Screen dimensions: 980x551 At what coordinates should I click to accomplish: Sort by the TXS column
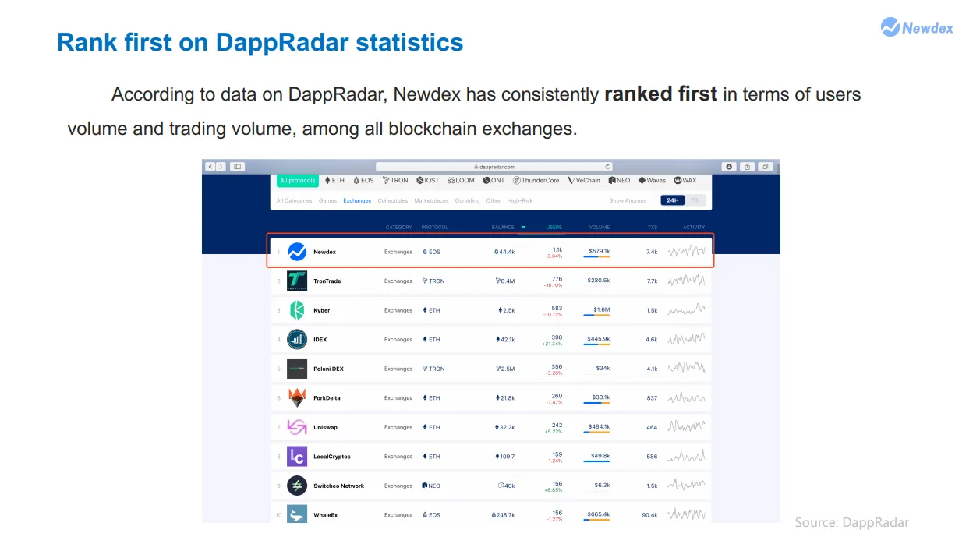[x=653, y=228]
